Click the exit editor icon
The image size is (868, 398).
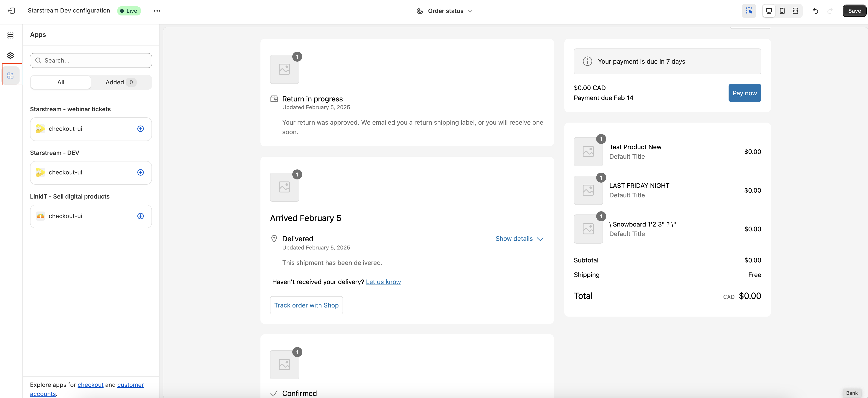pyautogui.click(x=11, y=11)
